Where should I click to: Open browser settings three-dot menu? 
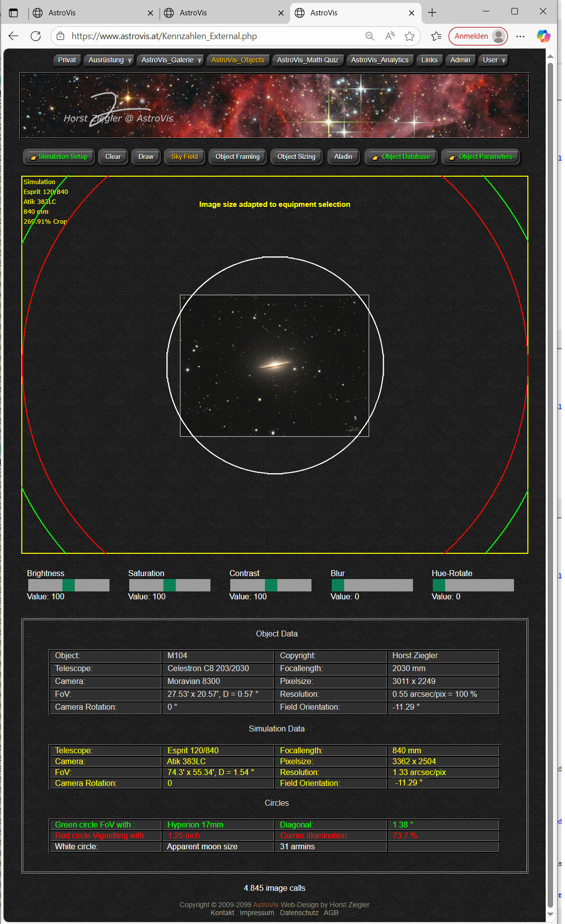520,36
